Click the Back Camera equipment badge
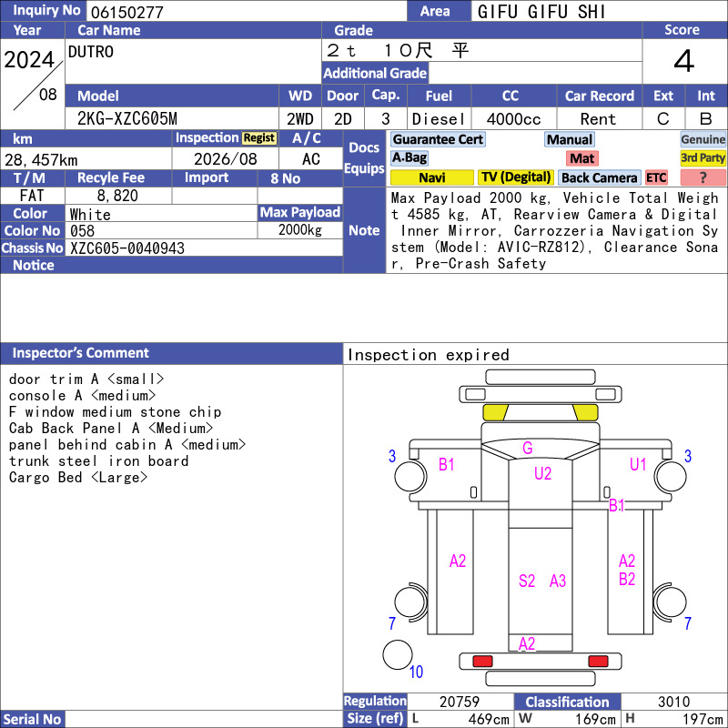 [599, 177]
